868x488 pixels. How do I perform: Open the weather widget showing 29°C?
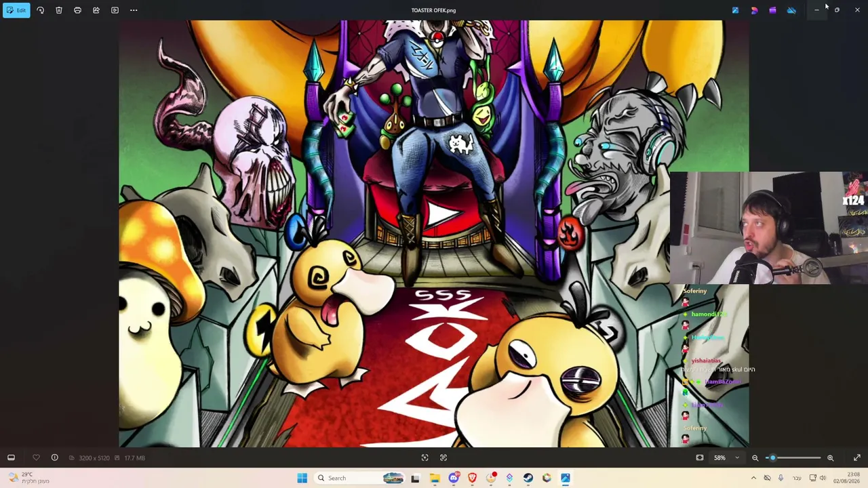click(27, 478)
